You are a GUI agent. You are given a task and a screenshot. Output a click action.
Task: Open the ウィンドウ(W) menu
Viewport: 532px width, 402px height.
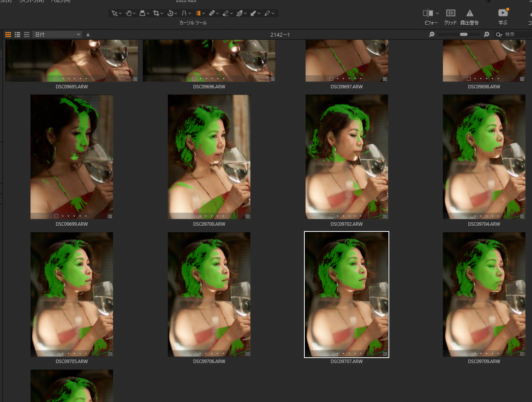31,1
